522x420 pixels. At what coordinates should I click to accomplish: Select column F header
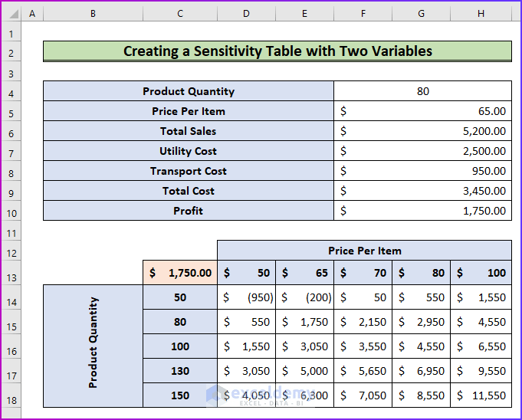(363, 13)
